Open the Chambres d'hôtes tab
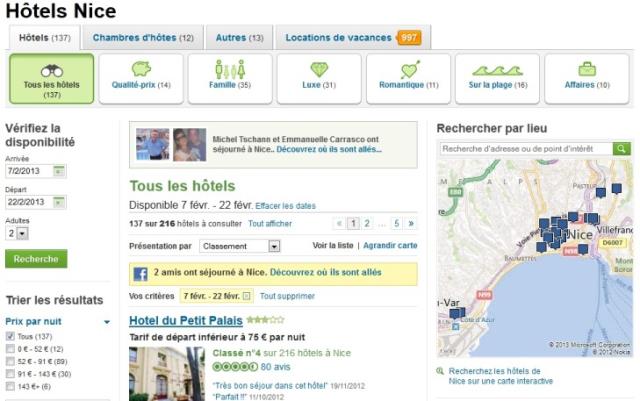The width and height of the screenshot is (640, 401). (x=143, y=38)
